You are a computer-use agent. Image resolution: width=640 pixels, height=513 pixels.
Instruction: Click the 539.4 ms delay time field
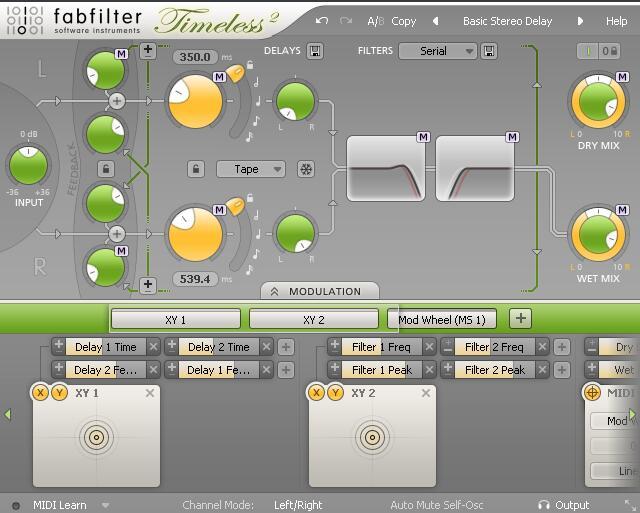(x=195, y=279)
